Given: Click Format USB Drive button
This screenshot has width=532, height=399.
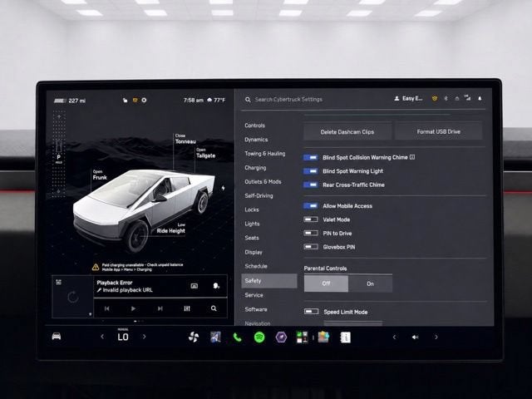Looking at the screenshot, I should click(x=438, y=131).
